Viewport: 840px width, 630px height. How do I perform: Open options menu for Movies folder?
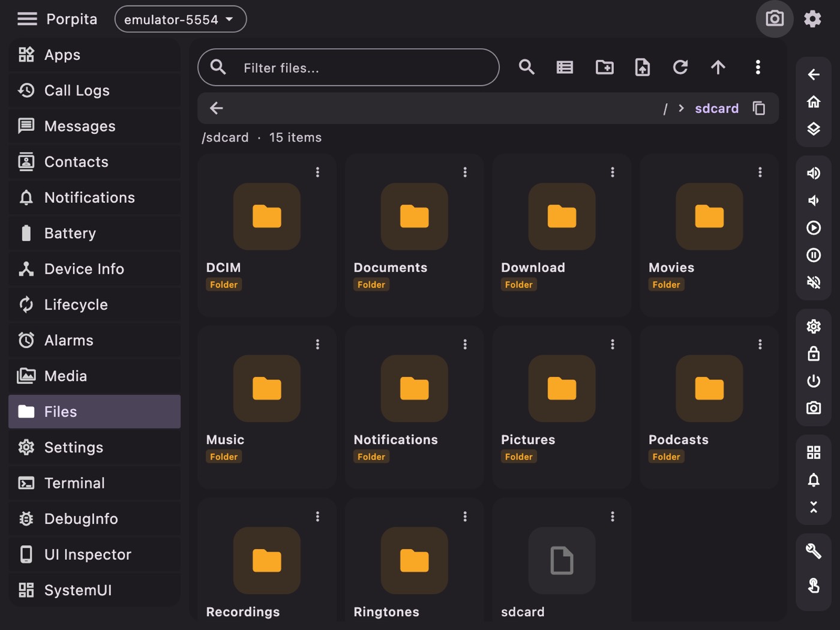[x=760, y=172]
